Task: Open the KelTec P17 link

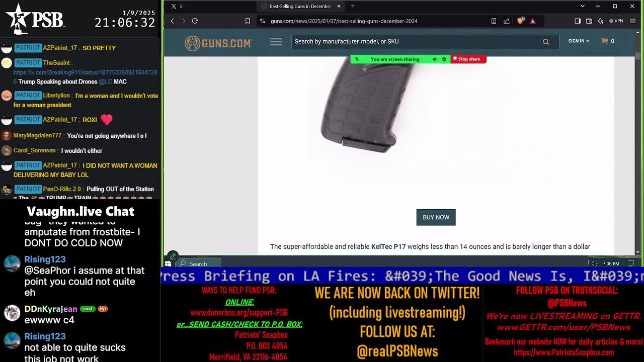Action: [388, 246]
